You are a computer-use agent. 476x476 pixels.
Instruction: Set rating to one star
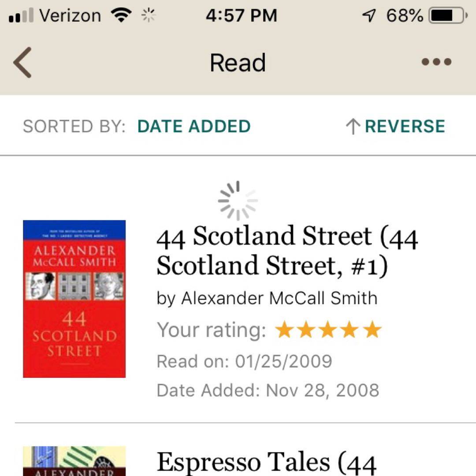[284, 330]
